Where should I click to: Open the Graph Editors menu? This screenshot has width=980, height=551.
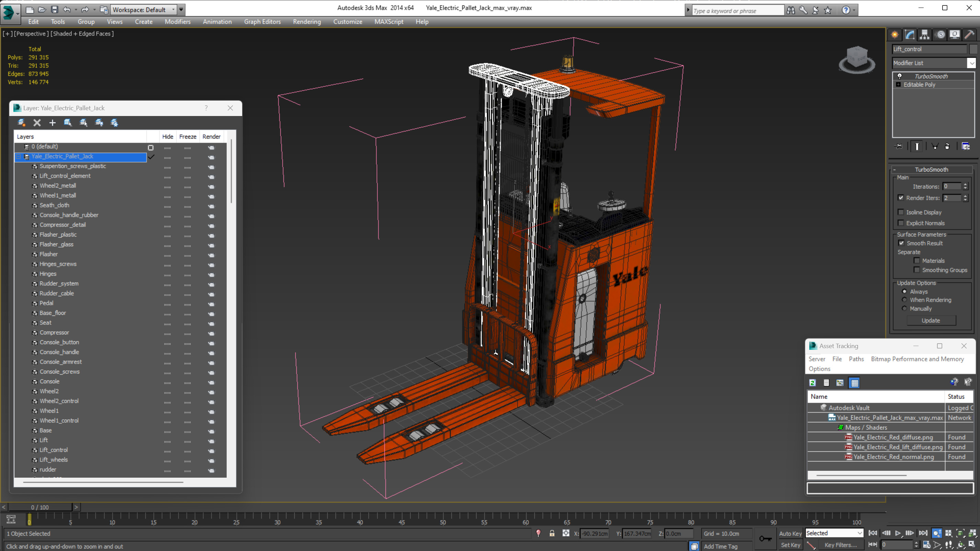point(262,22)
